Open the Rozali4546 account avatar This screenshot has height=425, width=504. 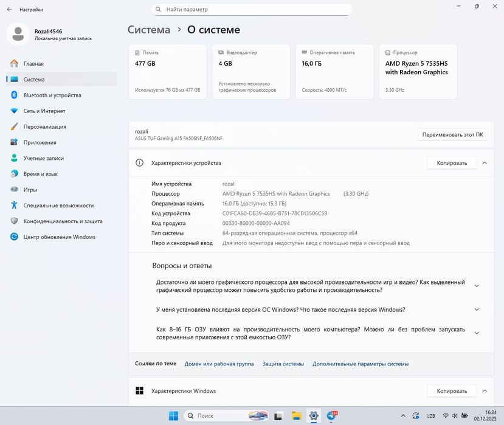[x=18, y=34]
